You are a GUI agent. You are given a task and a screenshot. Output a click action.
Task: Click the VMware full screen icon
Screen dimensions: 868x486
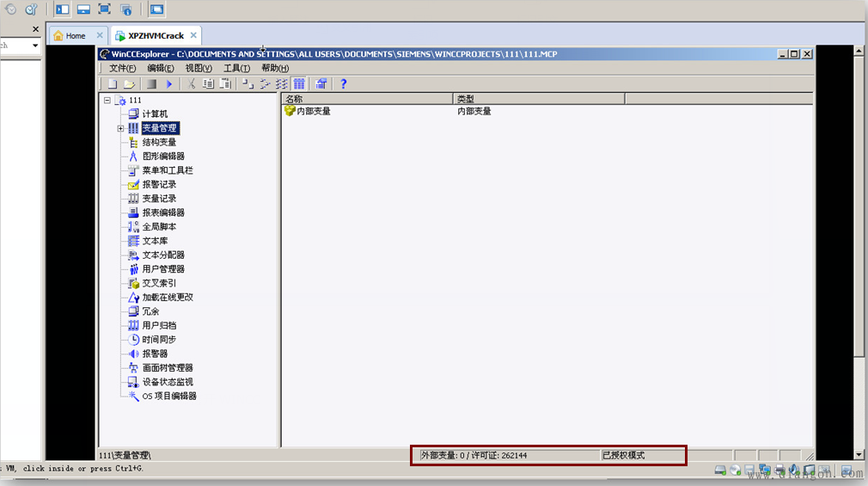click(104, 9)
